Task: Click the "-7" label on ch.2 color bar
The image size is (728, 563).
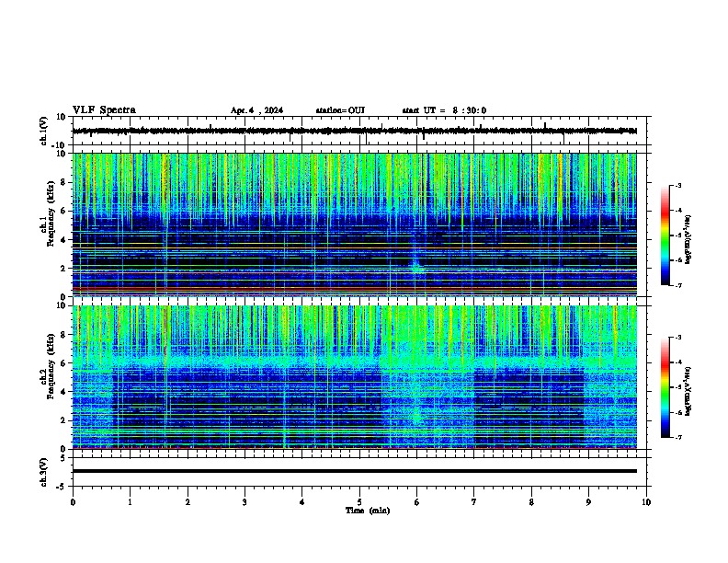Action: tap(678, 438)
